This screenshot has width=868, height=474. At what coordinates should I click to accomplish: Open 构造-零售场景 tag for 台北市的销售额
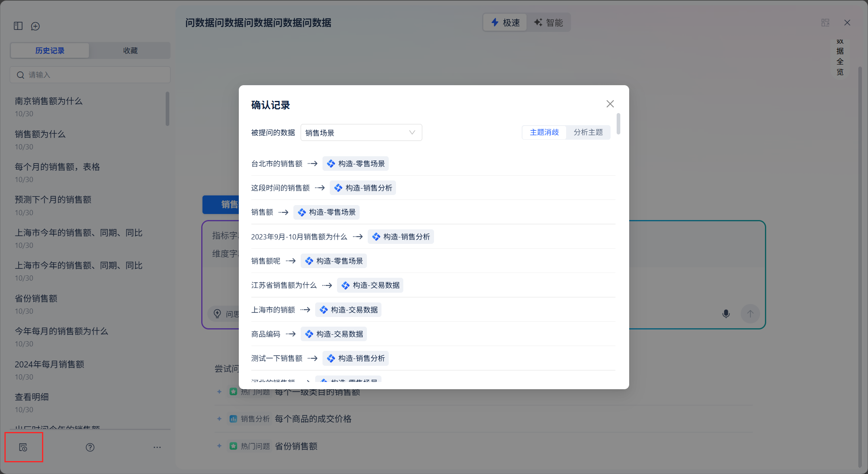pyautogui.click(x=356, y=164)
